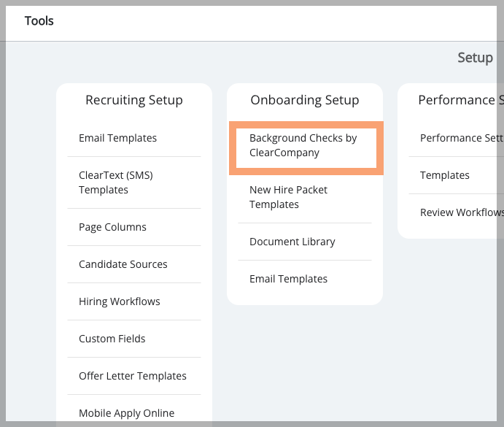Open New Hire Packet Templates
Image resolution: width=504 pixels, height=427 pixels.
pyautogui.click(x=288, y=197)
